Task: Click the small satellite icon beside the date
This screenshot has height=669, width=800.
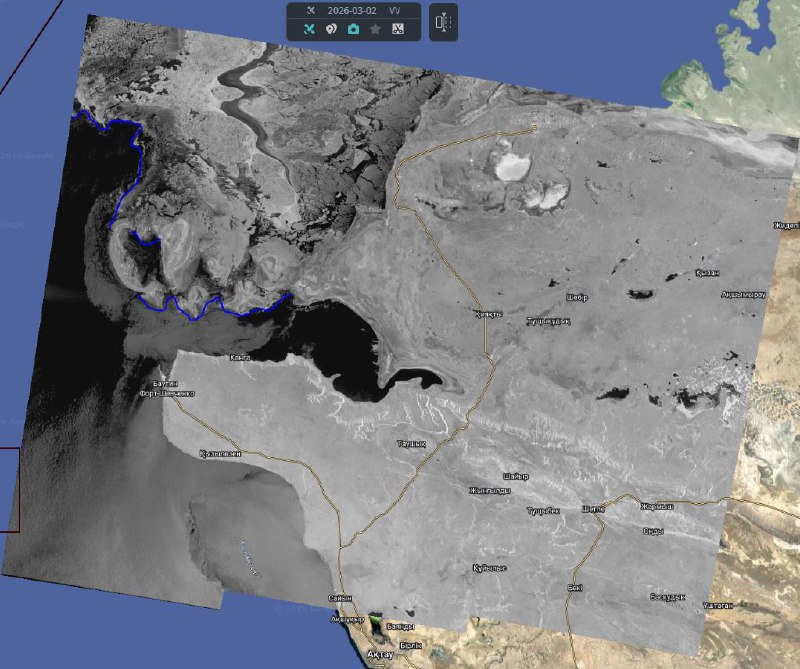Action: (x=311, y=11)
